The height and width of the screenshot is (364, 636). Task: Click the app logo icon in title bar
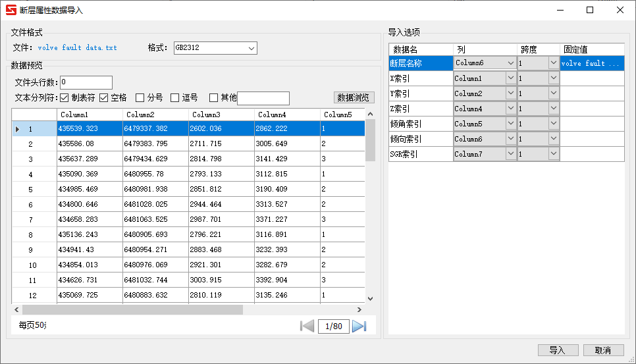(x=11, y=10)
